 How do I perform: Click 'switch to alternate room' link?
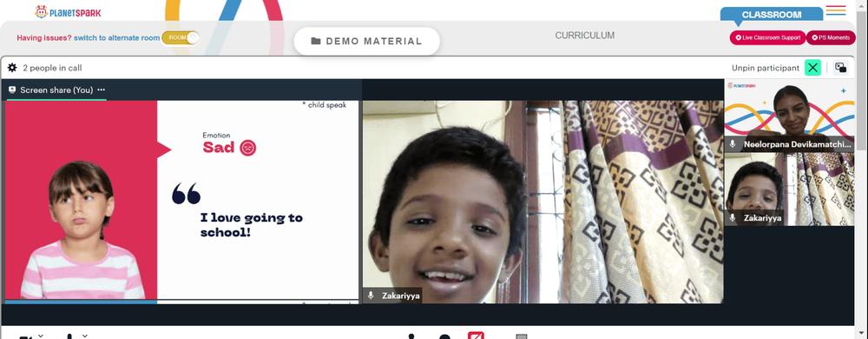(117, 37)
